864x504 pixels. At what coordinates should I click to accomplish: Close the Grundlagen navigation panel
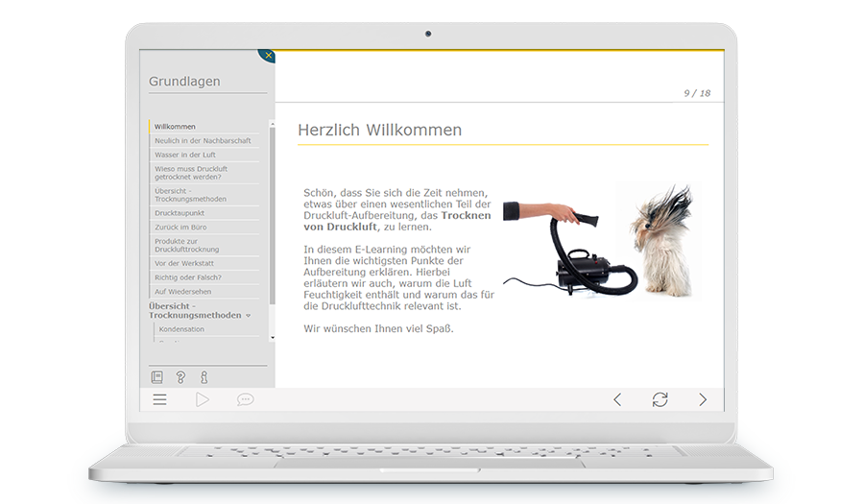pyautogui.click(x=268, y=56)
